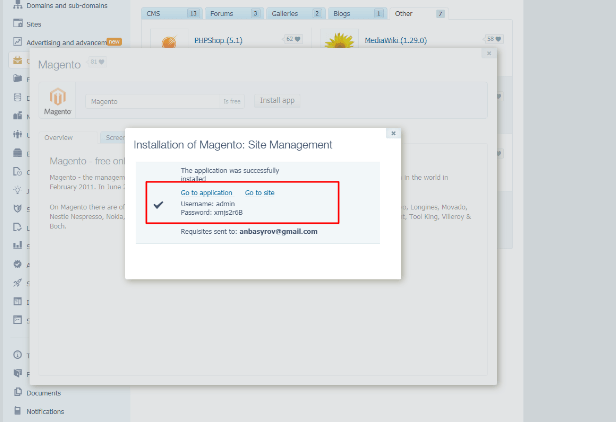Close the Installation of Magento dialog
This screenshot has height=422, width=616.
393,133
